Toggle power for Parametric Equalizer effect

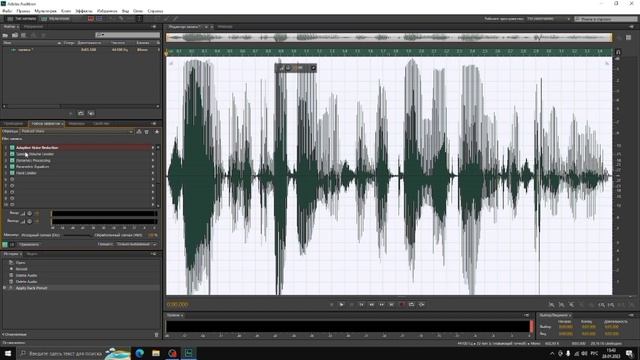12,167
